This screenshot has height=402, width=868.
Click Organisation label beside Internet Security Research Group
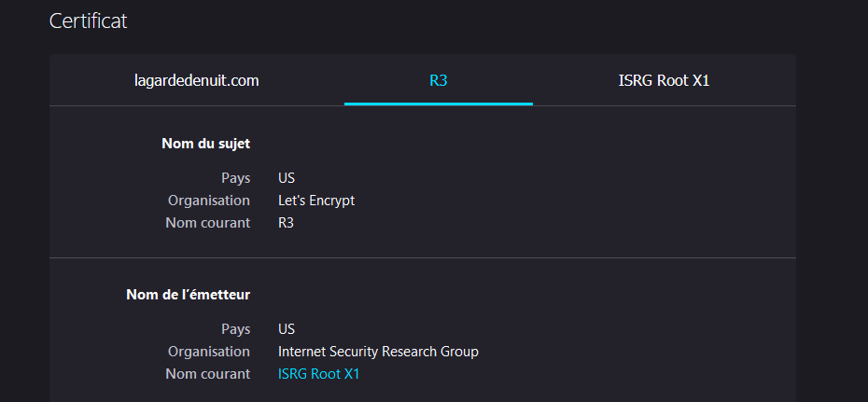(x=209, y=352)
